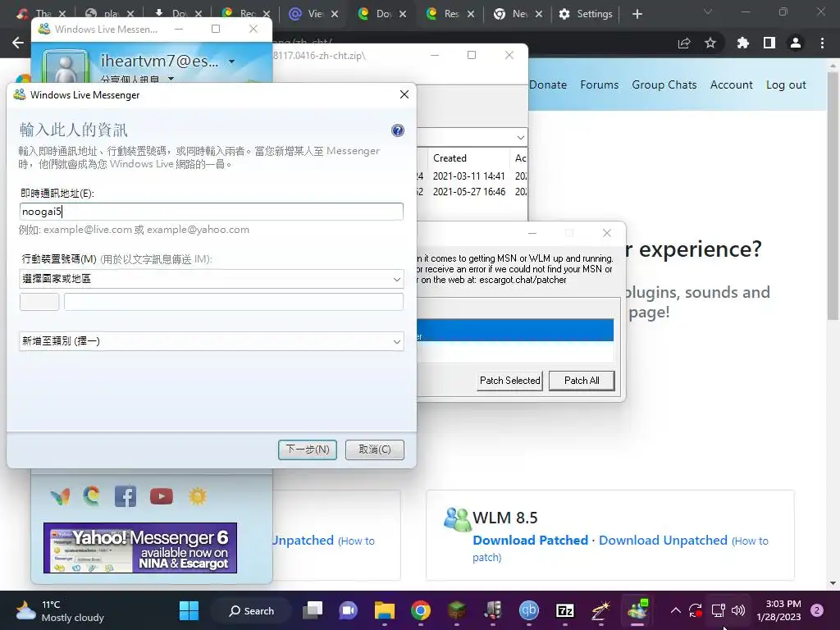
Task: Open the Forums menu item
Action: point(599,84)
